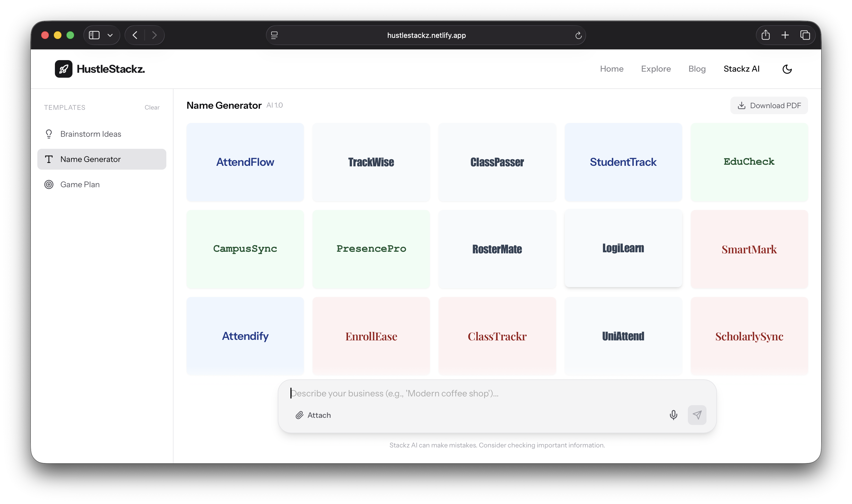Viewport: 852px width, 504px height.
Task: Open the Safari share sheet
Action: tap(766, 35)
